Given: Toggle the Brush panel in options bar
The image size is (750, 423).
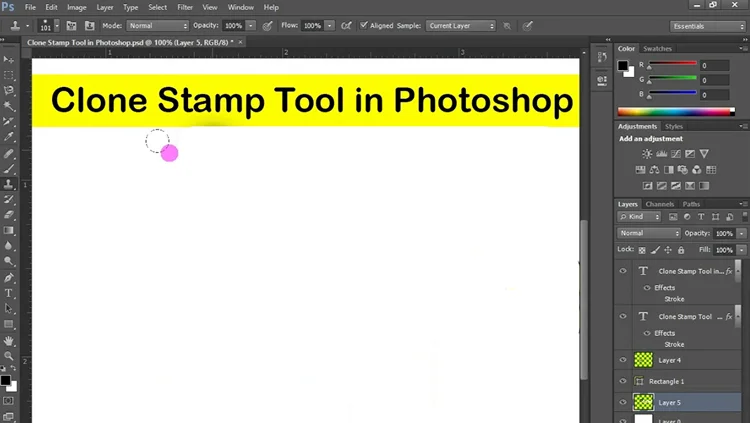Looking at the screenshot, I should [71, 26].
